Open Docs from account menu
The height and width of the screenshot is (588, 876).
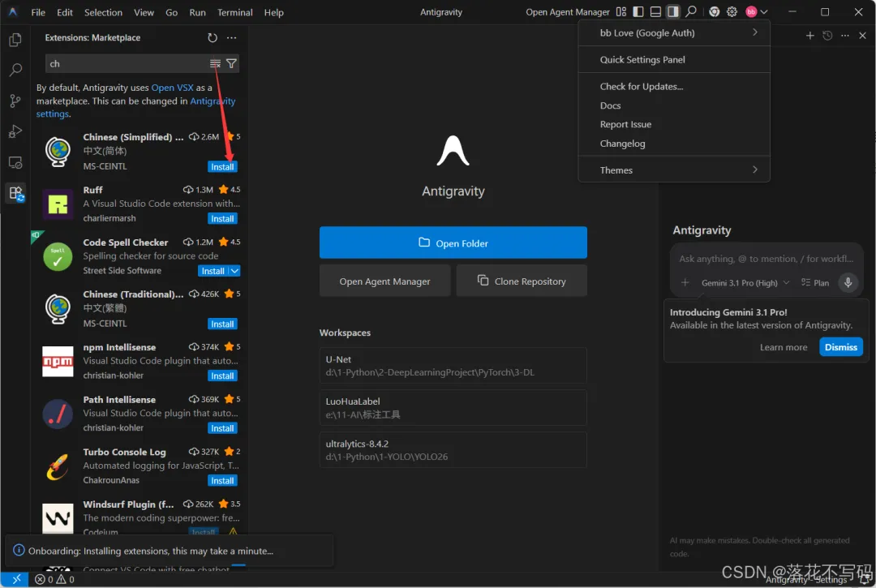pyautogui.click(x=674, y=105)
